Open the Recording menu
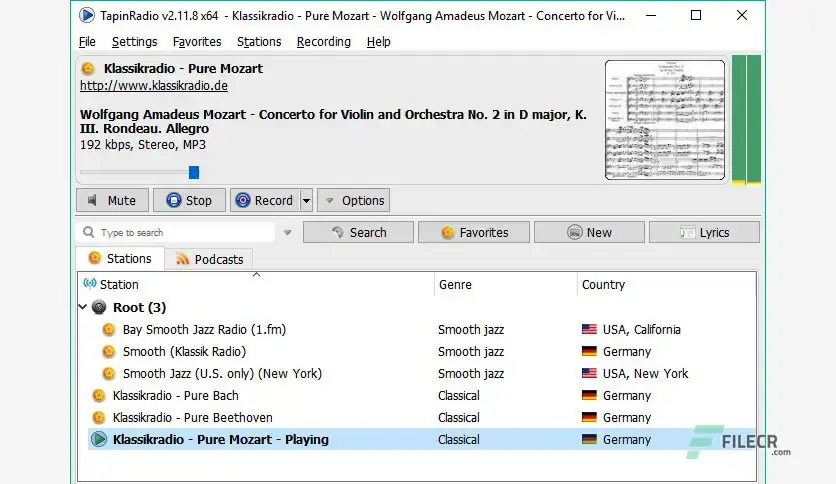The image size is (836, 484). 324,42
